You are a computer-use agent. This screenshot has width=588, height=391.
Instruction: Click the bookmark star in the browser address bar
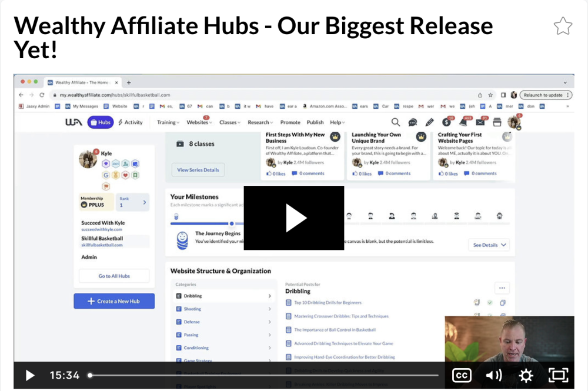click(490, 95)
